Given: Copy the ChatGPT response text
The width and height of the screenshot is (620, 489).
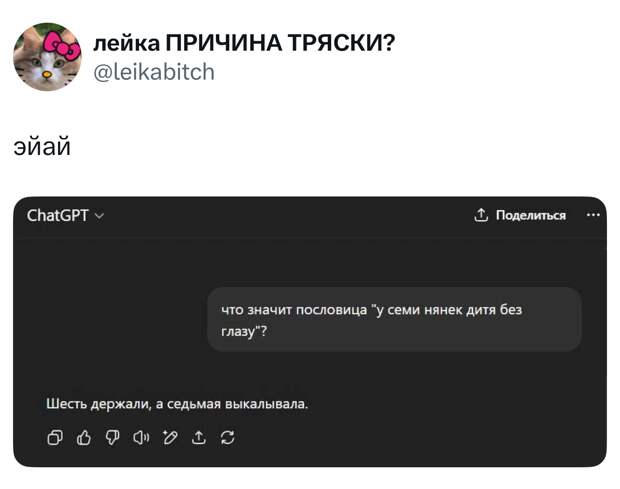Looking at the screenshot, I should (55, 437).
